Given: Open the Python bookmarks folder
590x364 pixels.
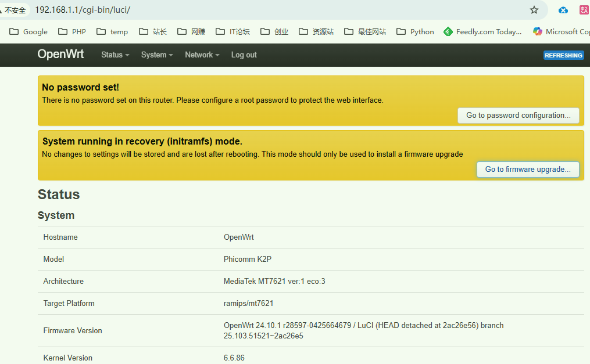Looking at the screenshot, I should pos(415,31).
